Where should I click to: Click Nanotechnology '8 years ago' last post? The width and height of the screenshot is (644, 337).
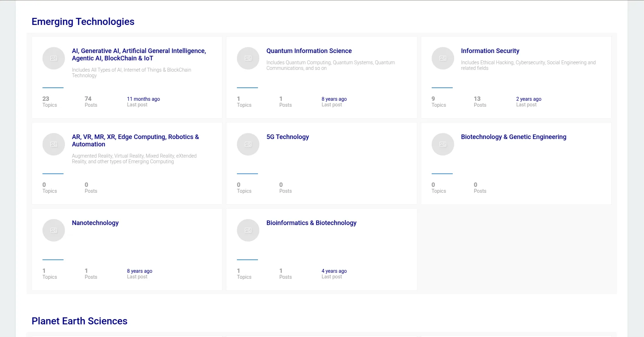(139, 271)
